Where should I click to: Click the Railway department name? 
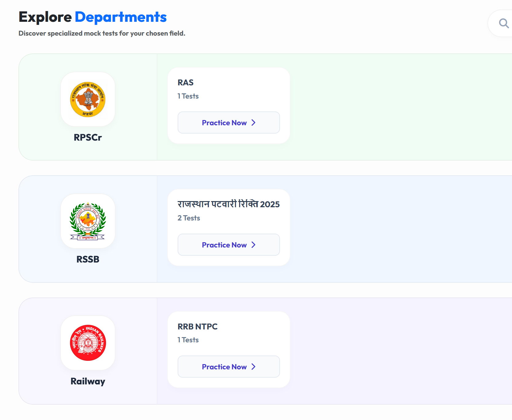tap(88, 381)
